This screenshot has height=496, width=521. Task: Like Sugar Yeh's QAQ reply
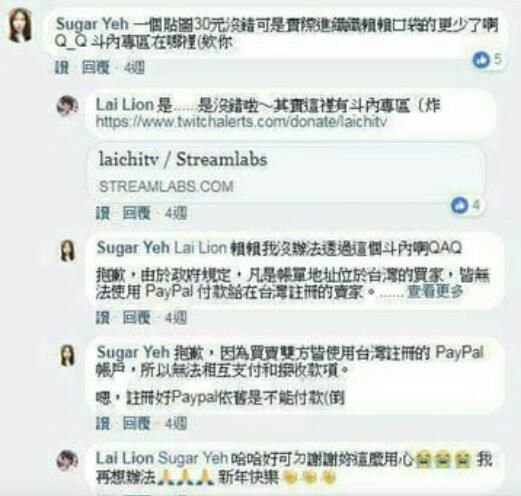[x=103, y=318]
